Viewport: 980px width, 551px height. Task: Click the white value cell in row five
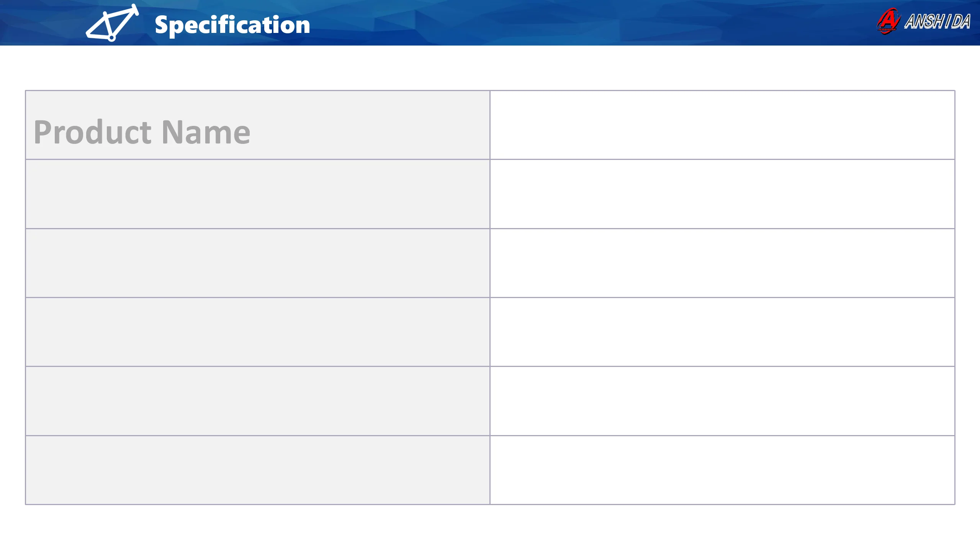722,401
